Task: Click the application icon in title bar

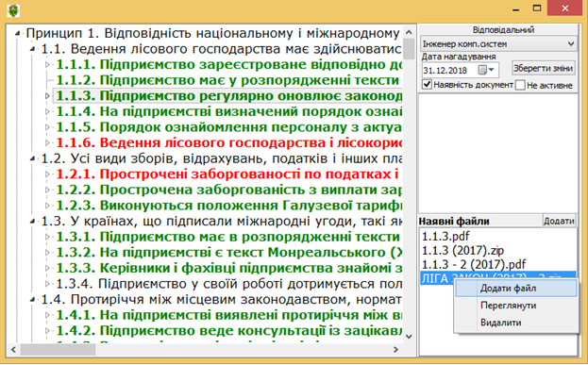Action: (13, 10)
